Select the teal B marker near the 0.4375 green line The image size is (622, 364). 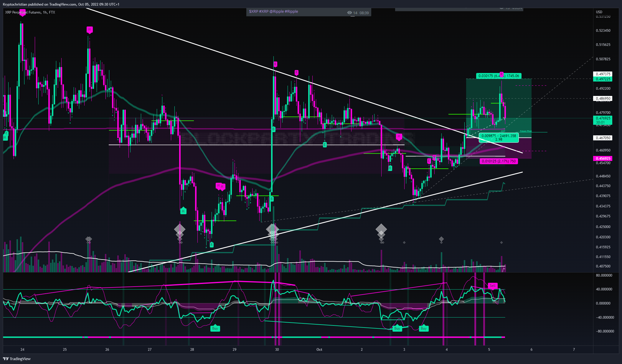point(272,199)
